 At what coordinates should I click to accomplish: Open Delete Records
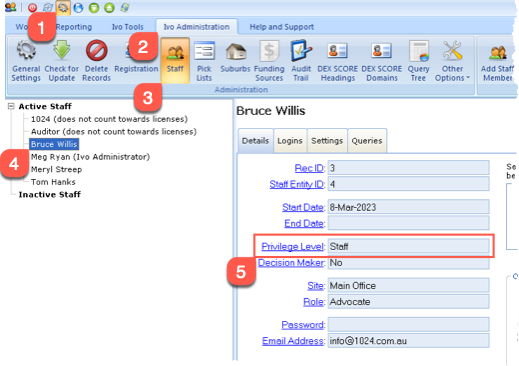[x=96, y=60]
